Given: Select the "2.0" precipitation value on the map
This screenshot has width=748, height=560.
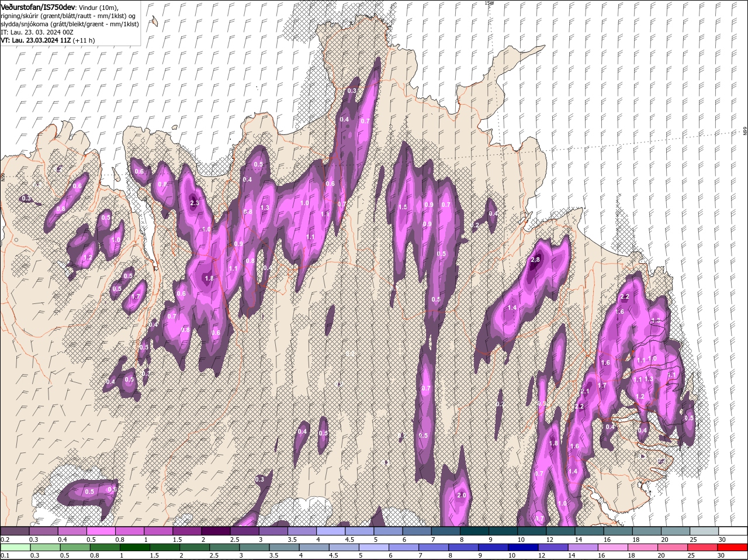Looking at the screenshot, I should tap(462, 495).
